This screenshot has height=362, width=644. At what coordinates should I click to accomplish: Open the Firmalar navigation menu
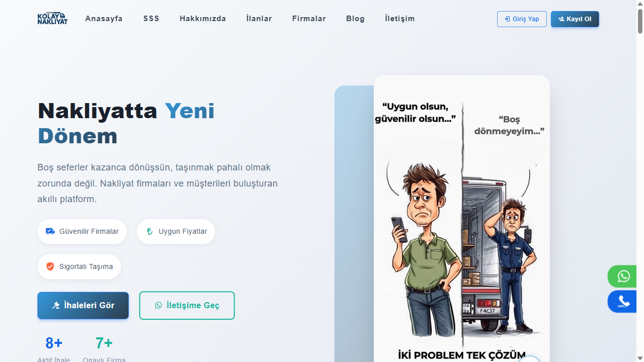pos(308,19)
